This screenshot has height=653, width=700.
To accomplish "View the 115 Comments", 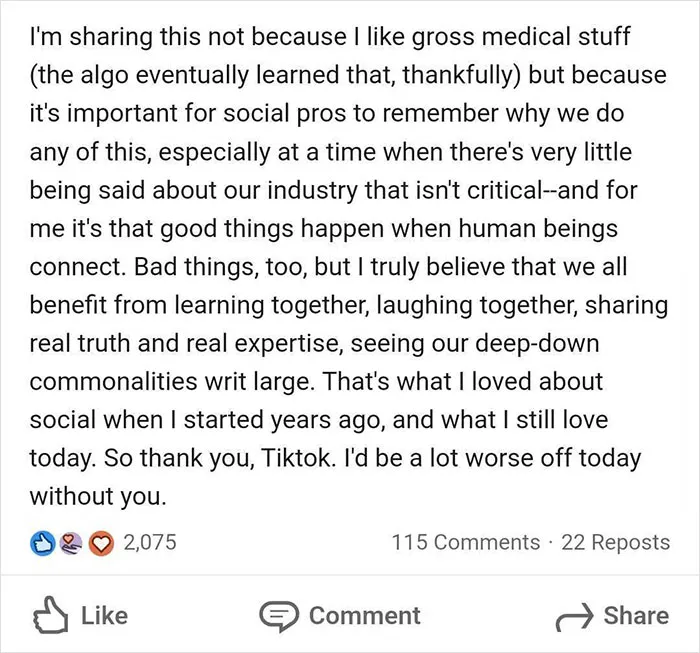I will pos(466,542).
